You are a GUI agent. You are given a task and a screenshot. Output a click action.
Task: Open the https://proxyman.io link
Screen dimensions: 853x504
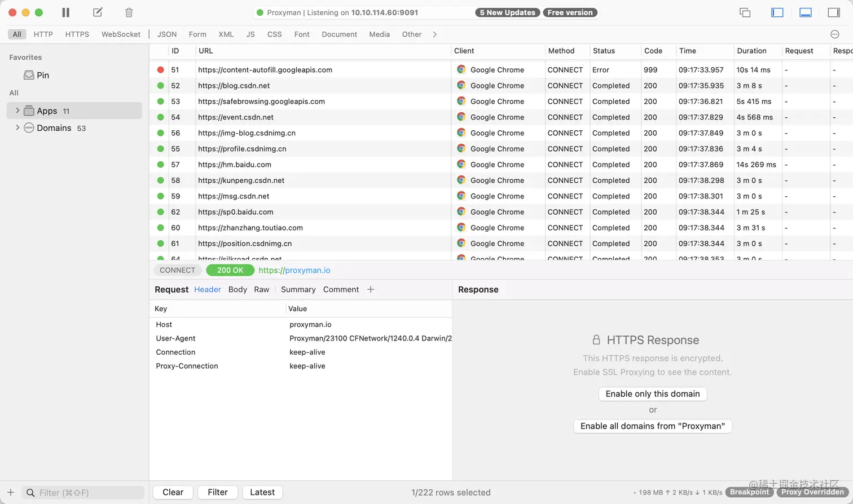point(294,270)
